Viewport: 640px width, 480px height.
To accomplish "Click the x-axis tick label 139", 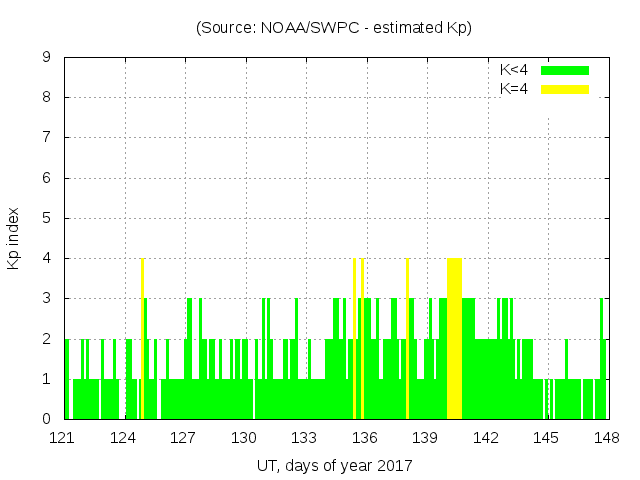I will click(425, 438).
